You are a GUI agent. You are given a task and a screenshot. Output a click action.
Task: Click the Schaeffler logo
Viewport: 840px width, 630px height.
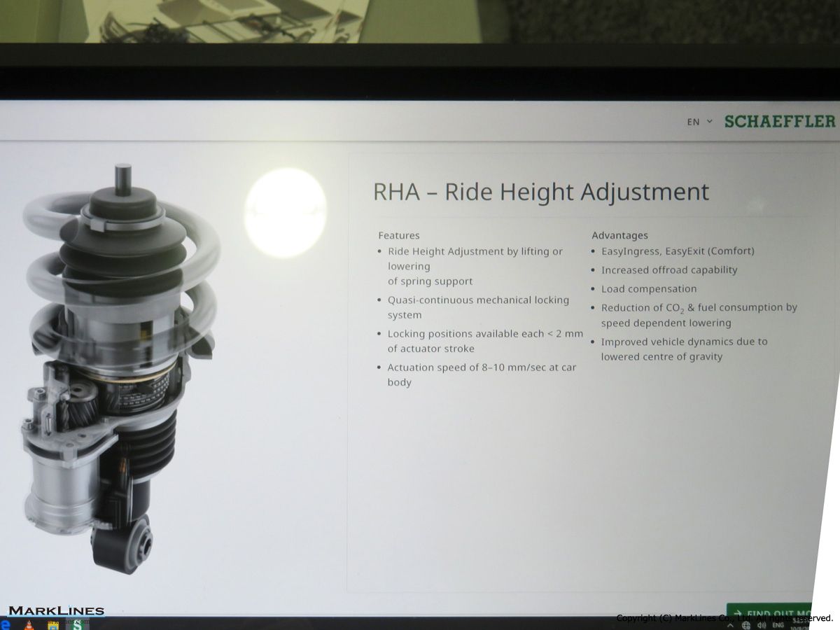tap(780, 121)
